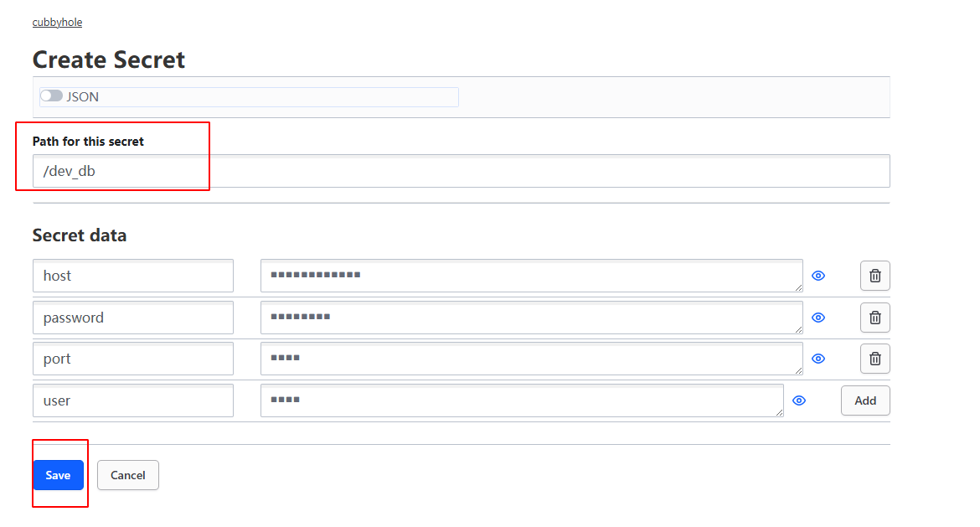This screenshot has width=980, height=527.
Task: Focus the masked host value textarea
Action: coord(531,276)
